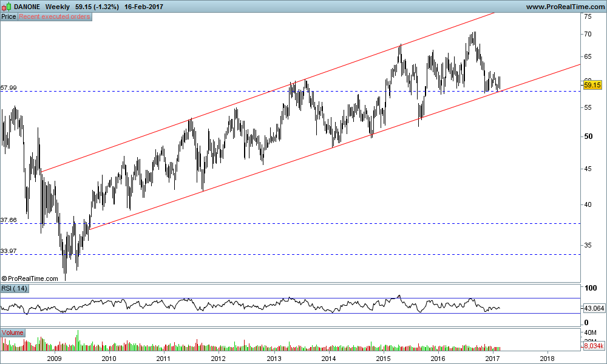Click the 40 price scale label

point(588,204)
